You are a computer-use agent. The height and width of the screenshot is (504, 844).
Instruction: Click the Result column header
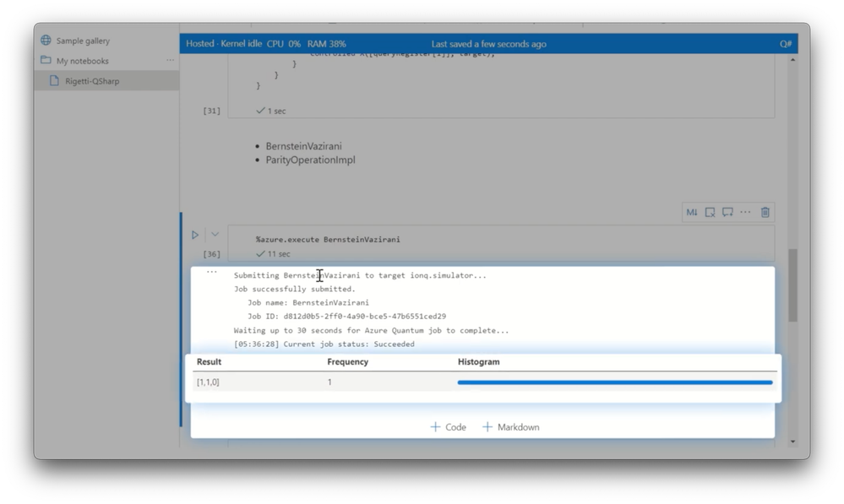[x=209, y=362]
